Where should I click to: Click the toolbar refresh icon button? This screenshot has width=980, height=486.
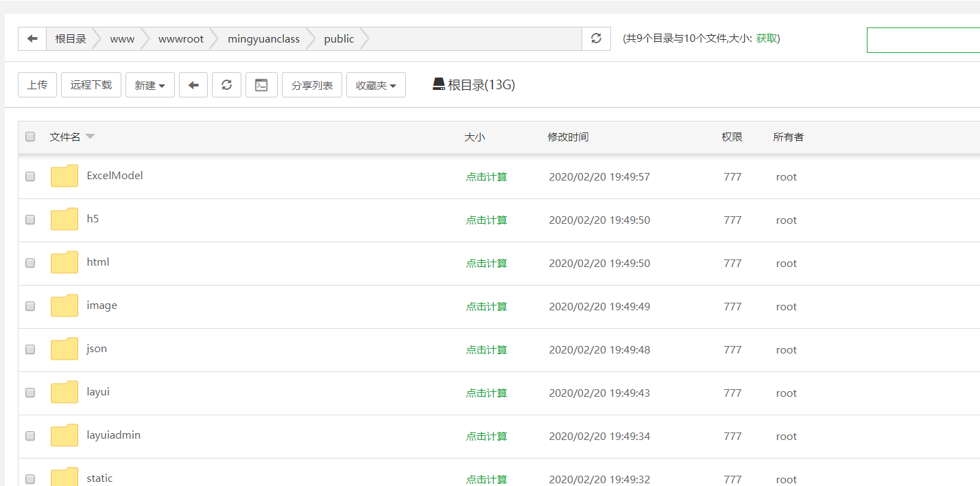click(226, 85)
